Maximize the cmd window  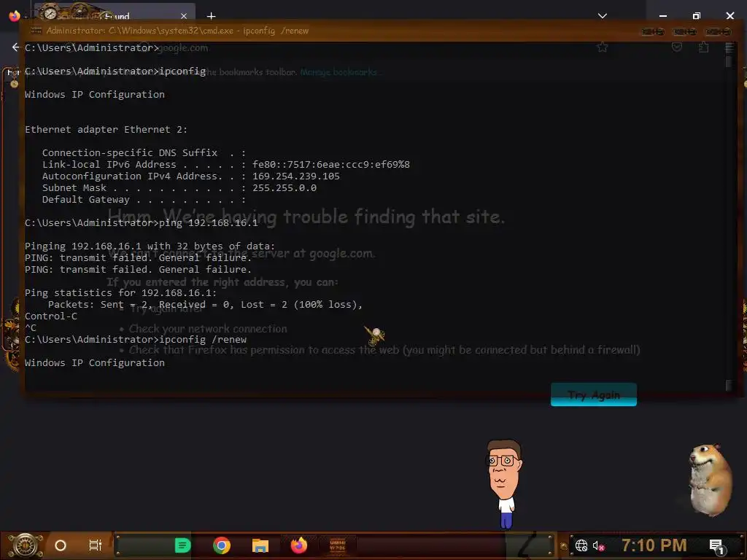(x=684, y=31)
